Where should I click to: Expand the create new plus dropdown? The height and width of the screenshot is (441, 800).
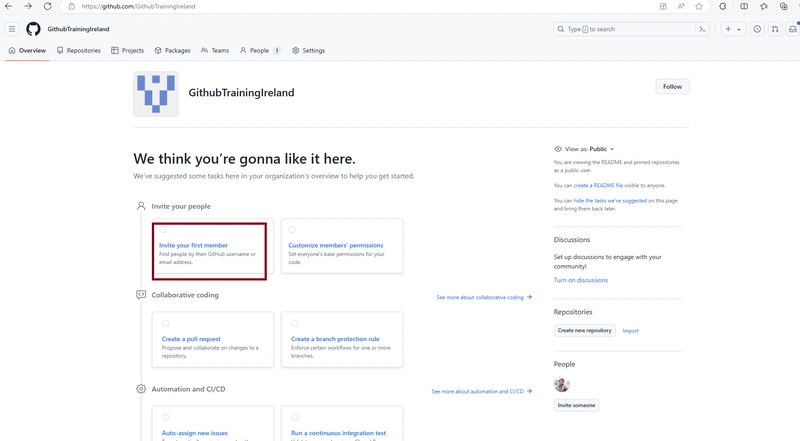coord(733,29)
